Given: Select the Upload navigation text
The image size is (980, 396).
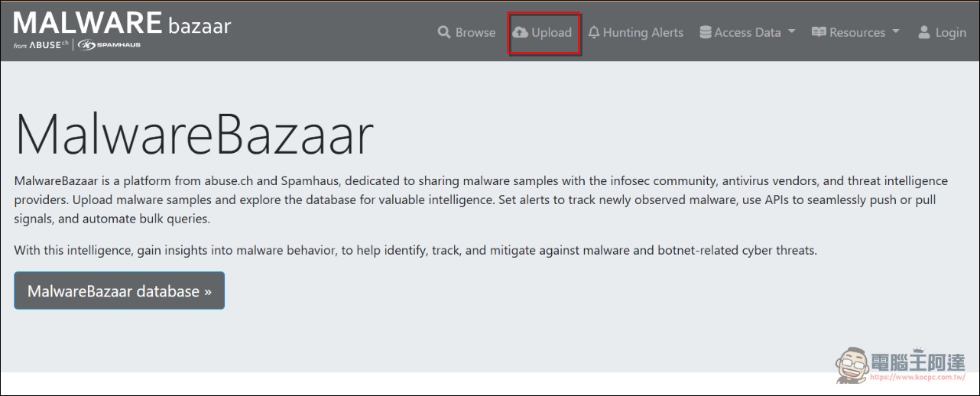Looking at the screenshot, I should pyautogui.click(x=551, y=32).
